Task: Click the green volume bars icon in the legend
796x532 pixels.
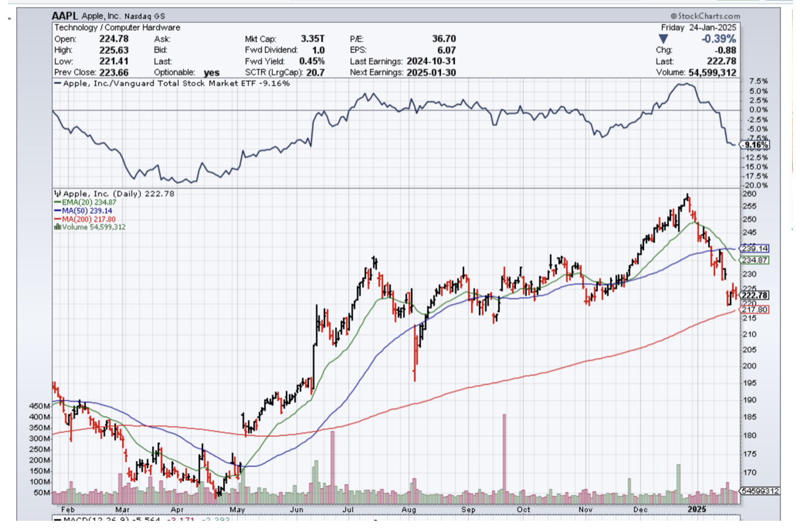Action: 57,227
